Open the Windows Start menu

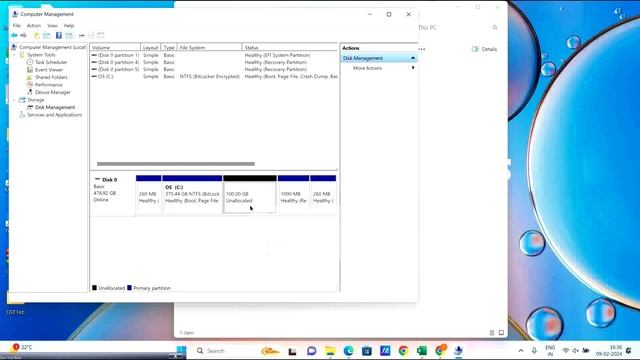(x=181, y=351)
